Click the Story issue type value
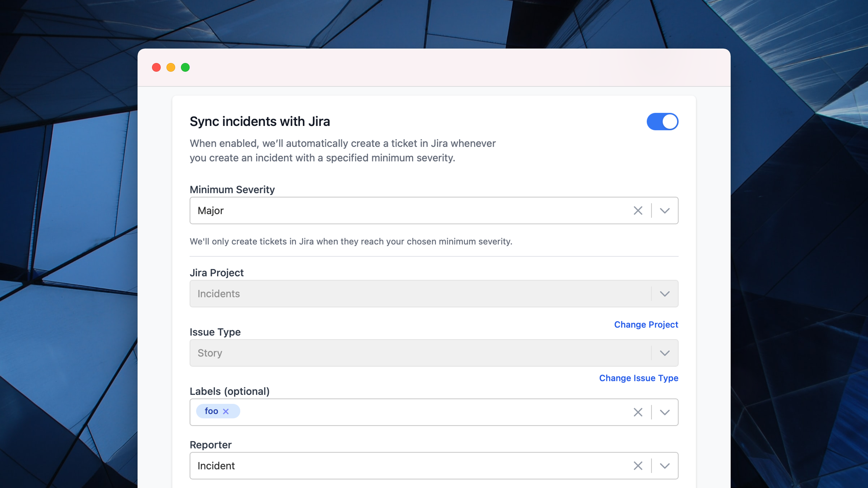The width and height of the screenshot is (868, 488). (x=210, y=353)
